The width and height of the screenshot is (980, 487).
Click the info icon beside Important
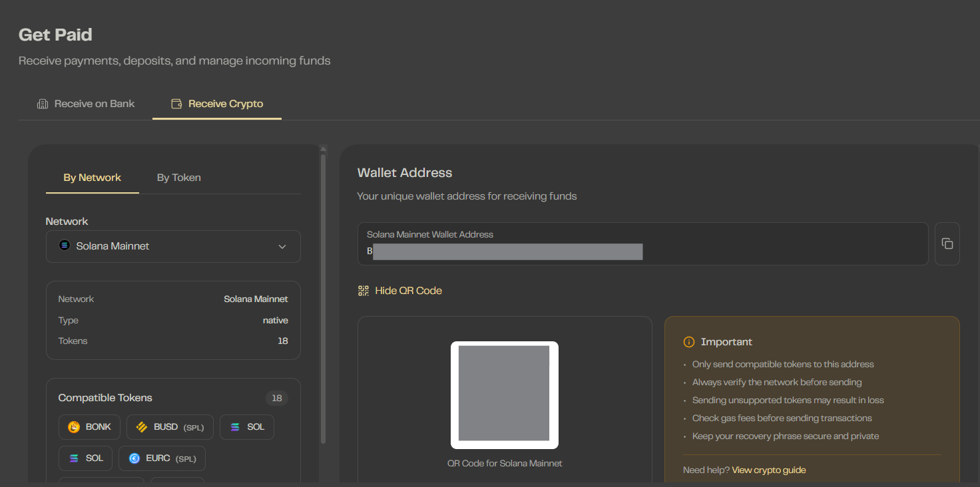(x=689, y=342)
